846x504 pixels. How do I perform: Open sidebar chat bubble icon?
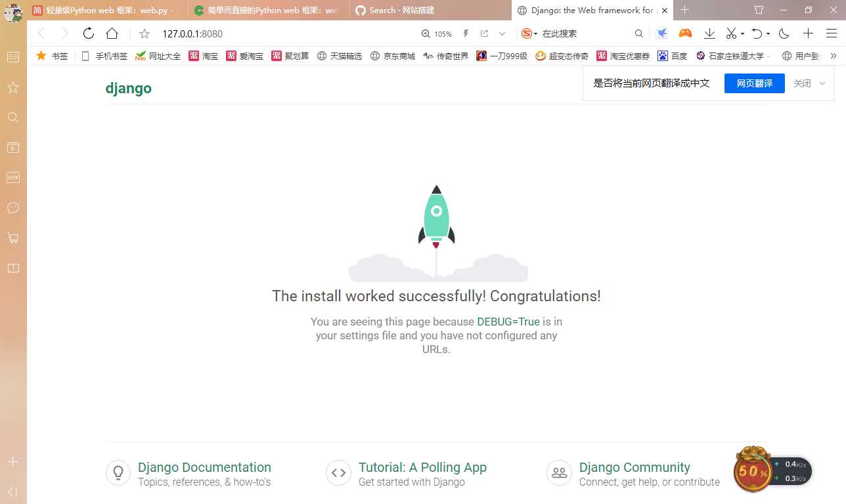[x=12, y=208]
